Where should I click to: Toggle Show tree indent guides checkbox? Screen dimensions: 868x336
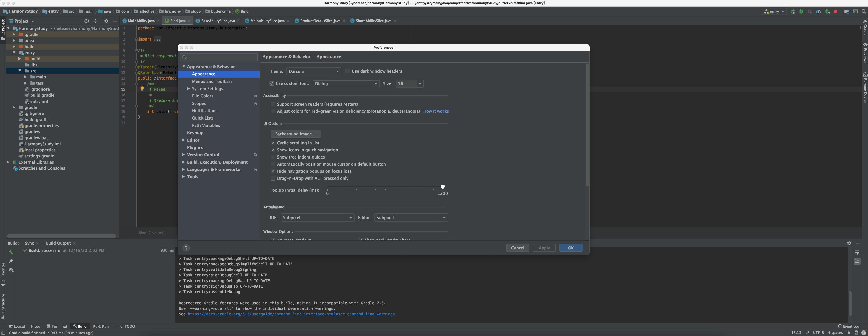point(273,157)
